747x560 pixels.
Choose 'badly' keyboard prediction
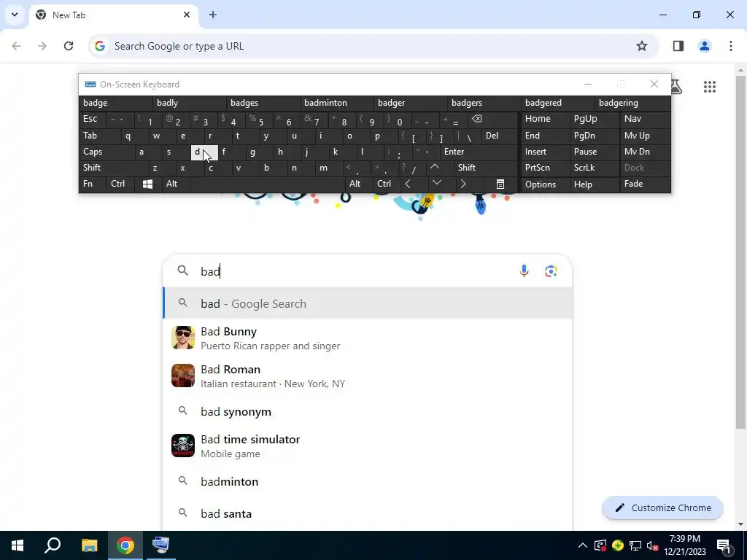pyautogui.click(x=190, y=103)
